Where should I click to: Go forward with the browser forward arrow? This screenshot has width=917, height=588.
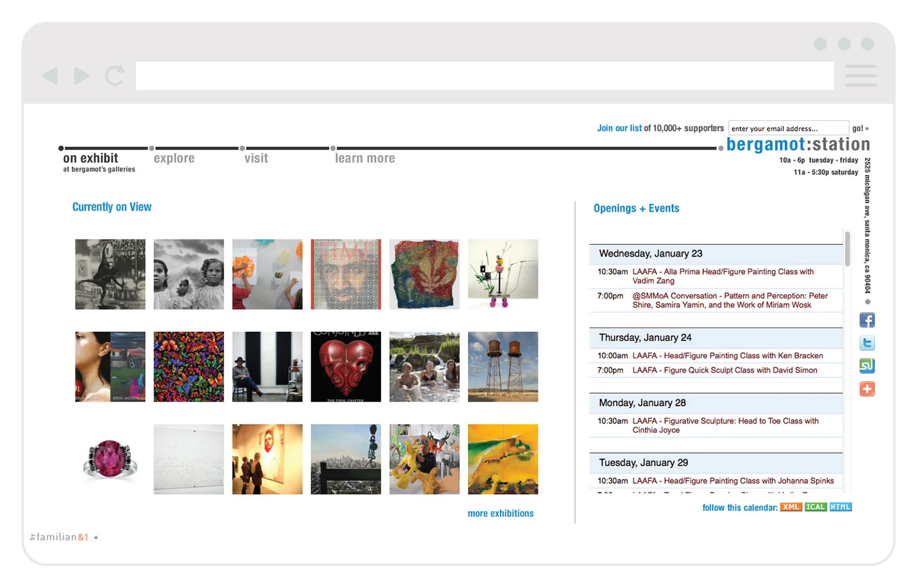(82, 76)
